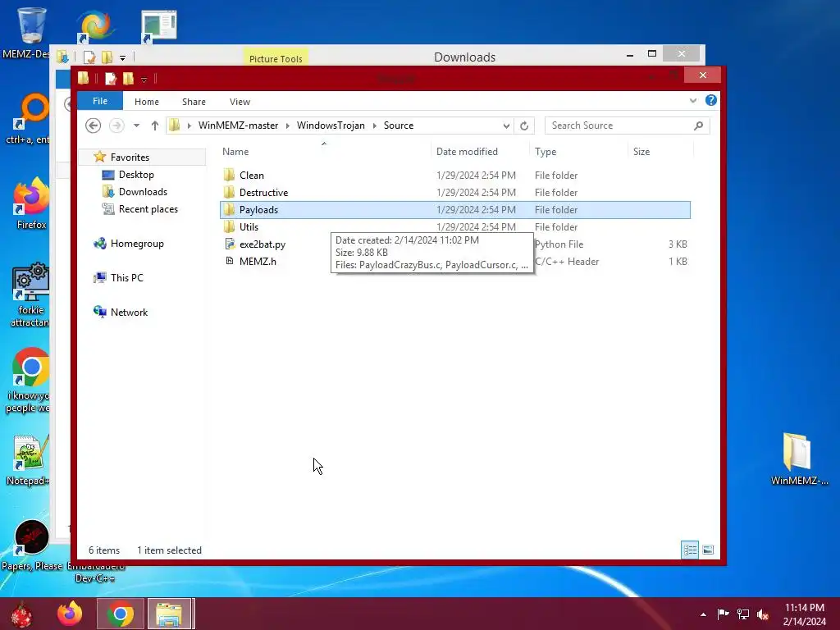Viewport: 840px width, 630px height.
Task: Open Notepad++ desktop shortcut
Action: tap(28, 459)
